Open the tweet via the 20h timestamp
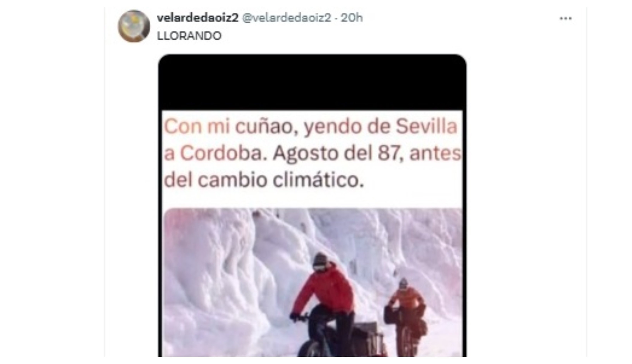This screenshot has width=632, height=364. pyautogui.click(x=351, y=18)
